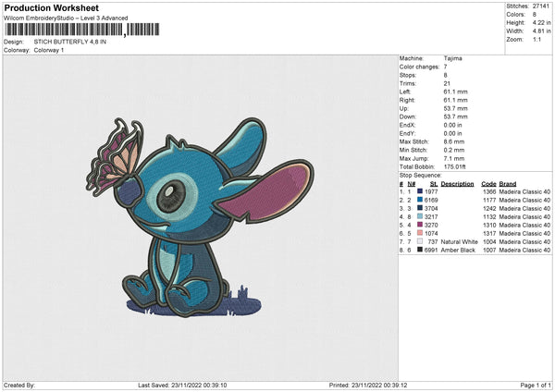Image resolution: width=555 pixels, height=392 pixels.
Task: Click the Stitch butterfly embroidery design preview
Action: (x=200, y=217)
